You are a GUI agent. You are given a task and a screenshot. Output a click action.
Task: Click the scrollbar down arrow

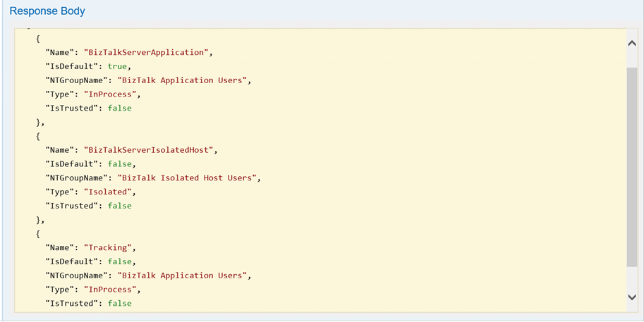[x=632, y=297]
